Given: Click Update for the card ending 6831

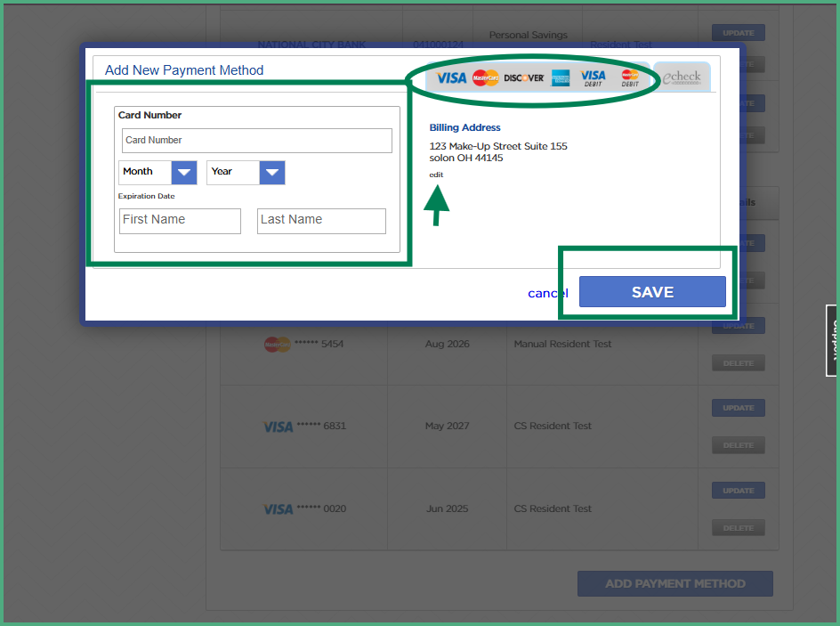Looking at the screenshot, I should coord(738,408).
